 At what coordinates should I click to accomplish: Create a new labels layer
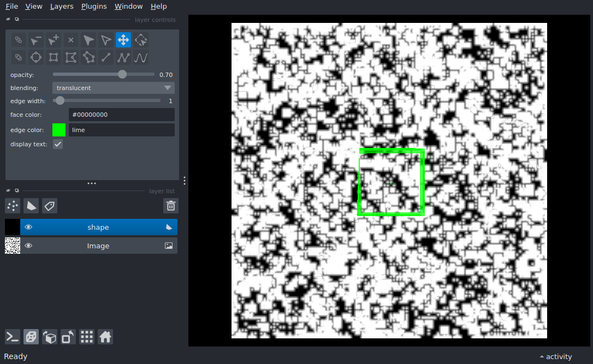(x=50, y=206)
